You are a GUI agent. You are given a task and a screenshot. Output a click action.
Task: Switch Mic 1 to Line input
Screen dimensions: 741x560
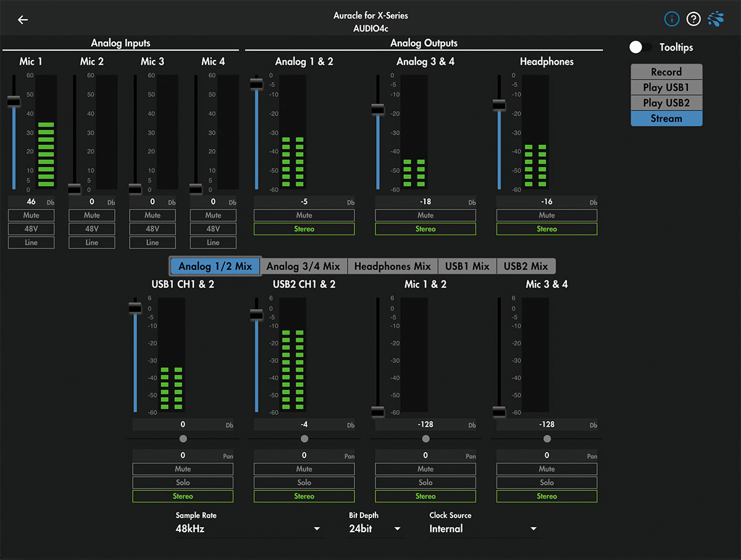coord(31,243)
